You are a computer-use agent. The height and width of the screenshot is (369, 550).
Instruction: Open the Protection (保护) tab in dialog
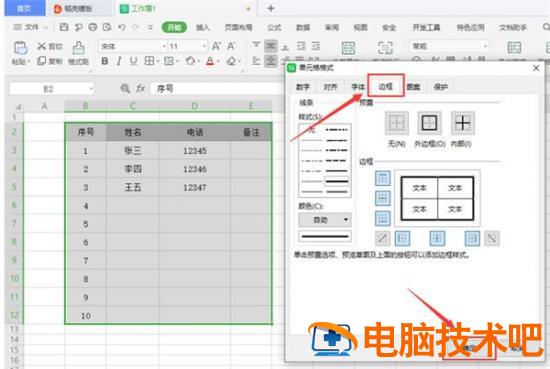click(x=441, y=87)
